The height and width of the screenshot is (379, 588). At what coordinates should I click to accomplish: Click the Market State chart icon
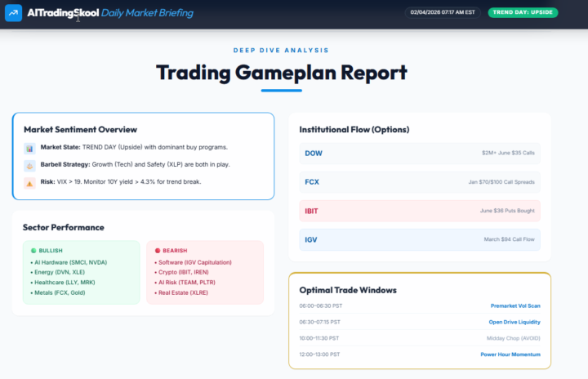29,149
